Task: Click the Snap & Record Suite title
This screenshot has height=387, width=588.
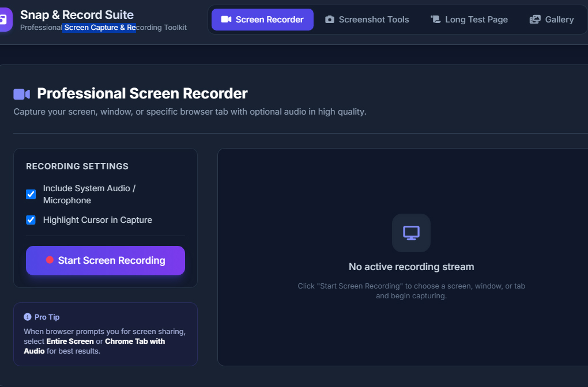Action: [x=77, y=14]
